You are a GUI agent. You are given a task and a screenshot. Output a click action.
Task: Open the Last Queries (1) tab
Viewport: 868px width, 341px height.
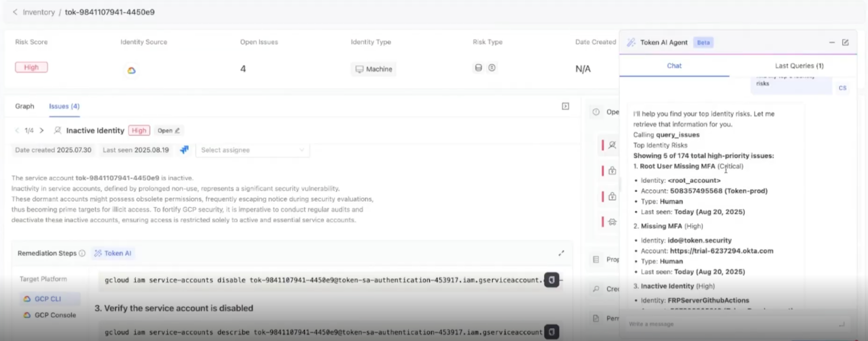[799, 66]
